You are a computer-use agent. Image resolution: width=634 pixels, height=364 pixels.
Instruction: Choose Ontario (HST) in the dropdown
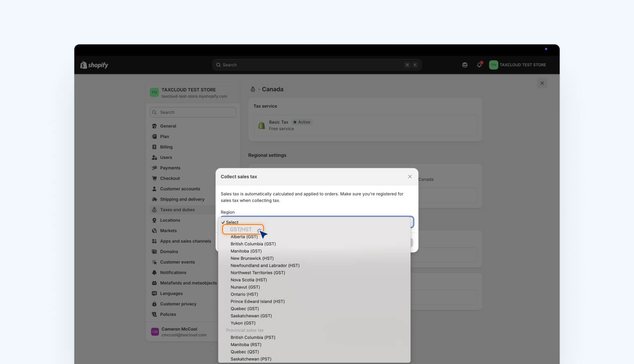pyautogui.click(x=244, y=294)
